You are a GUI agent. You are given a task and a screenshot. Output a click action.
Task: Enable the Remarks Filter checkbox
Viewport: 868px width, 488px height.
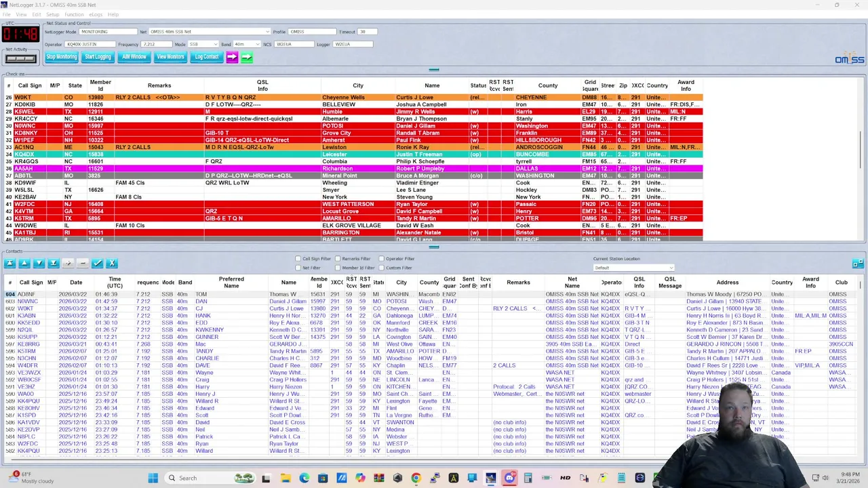click(x=338, y=259)
